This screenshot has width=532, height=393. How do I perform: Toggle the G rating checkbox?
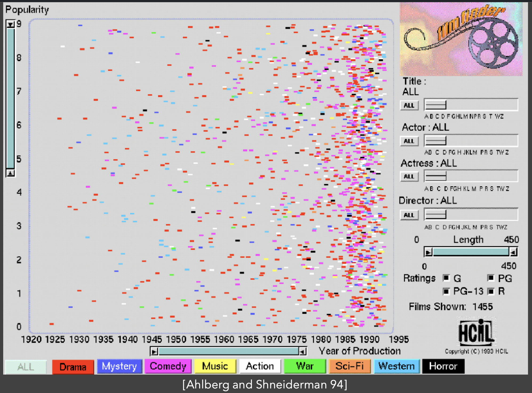pos(446,278)
